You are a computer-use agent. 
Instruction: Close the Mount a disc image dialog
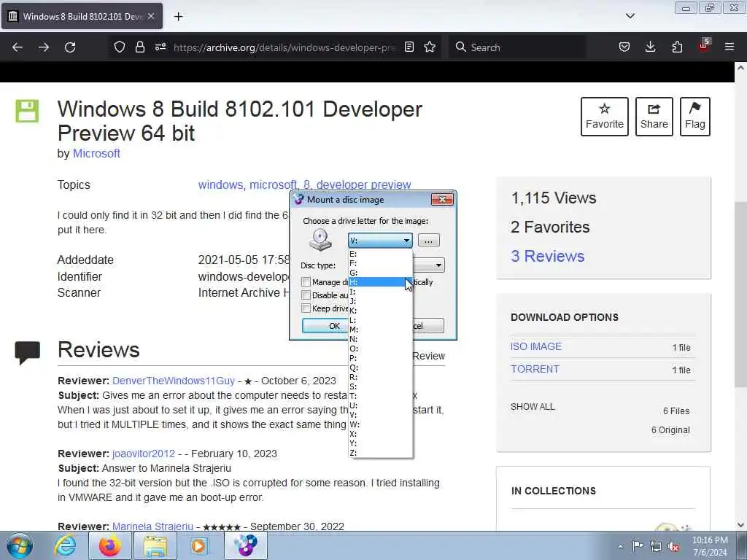(x=442, y=200)
